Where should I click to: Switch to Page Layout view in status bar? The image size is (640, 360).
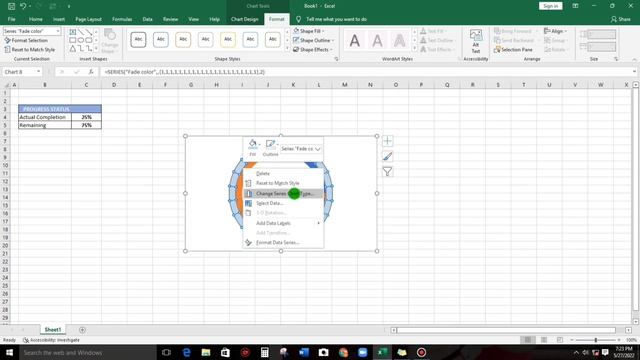point(544,340)
